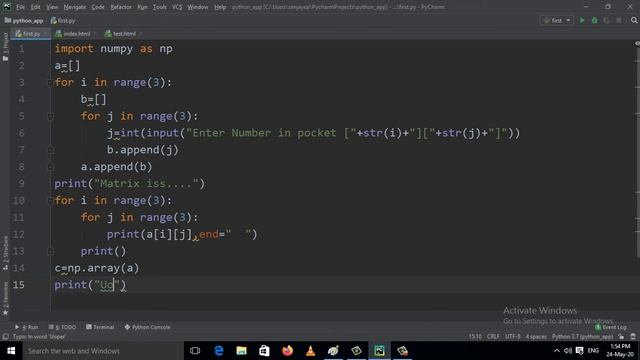
Task: Show hidden system tray icons
Action: click(x=557, y=351)
